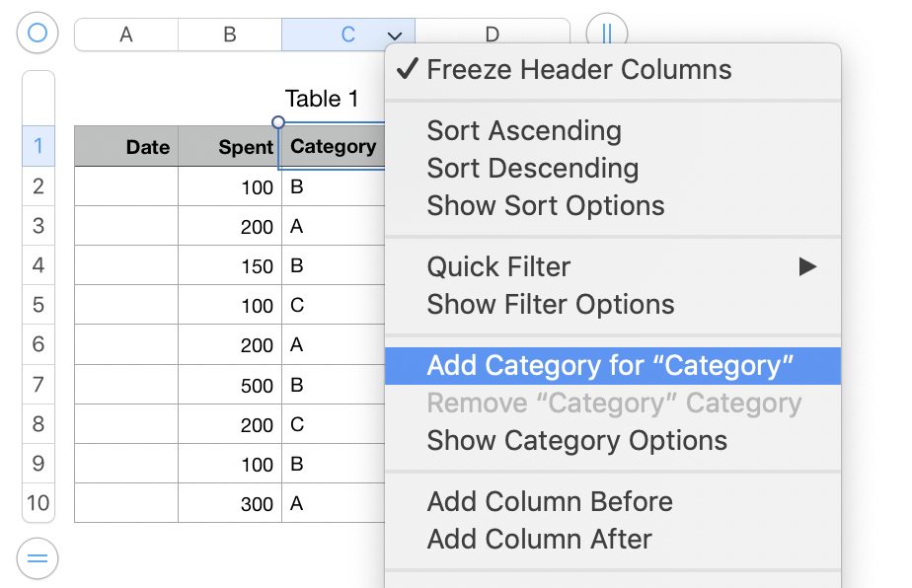Click the add-row handle with equals sign
Screen dimensions: 912x588
pyautogui.click(x=37, y=559)
